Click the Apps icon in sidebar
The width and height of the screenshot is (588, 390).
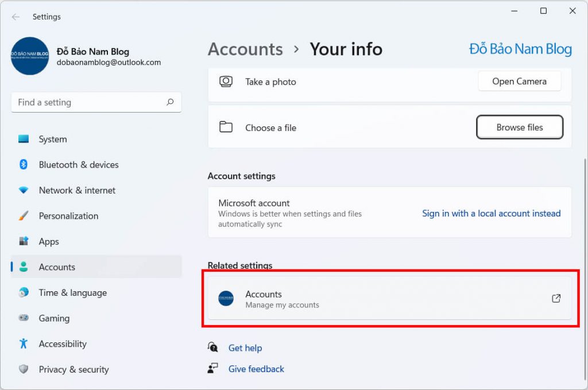pyautogui.click(x=24, y=241)
